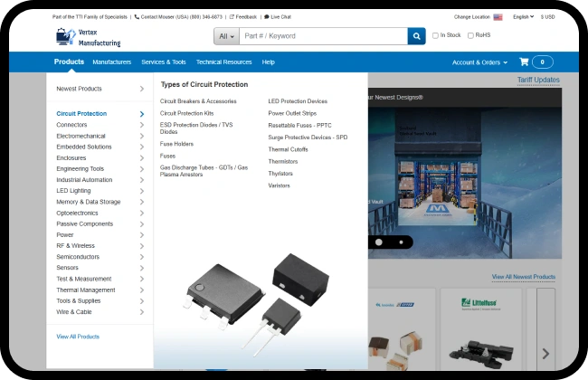Screen dimensions: 588x380
Task: Open the English language dropdown
Action: (523, 16)
